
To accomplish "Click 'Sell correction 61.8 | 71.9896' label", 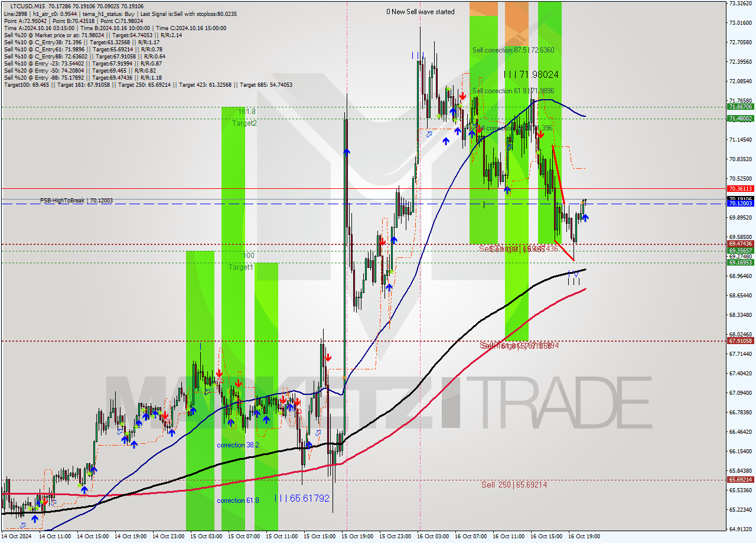I will pos(513,91).
